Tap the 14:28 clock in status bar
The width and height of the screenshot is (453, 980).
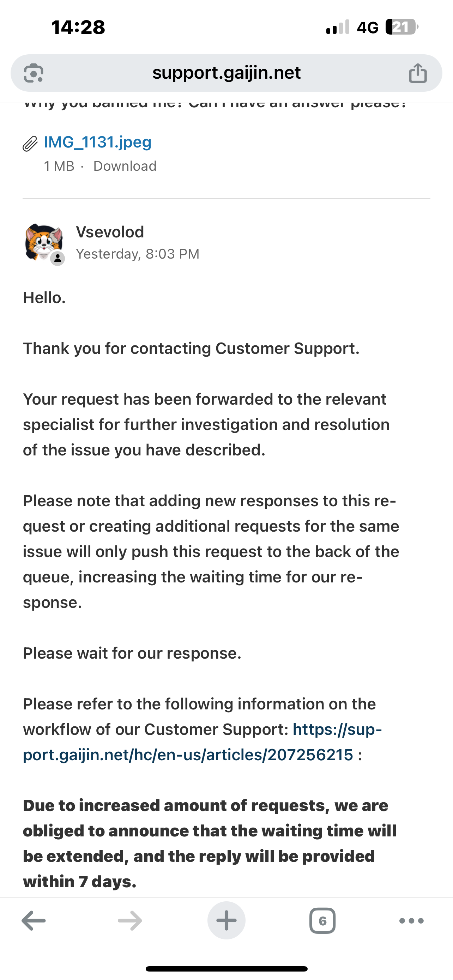(78, 28)
